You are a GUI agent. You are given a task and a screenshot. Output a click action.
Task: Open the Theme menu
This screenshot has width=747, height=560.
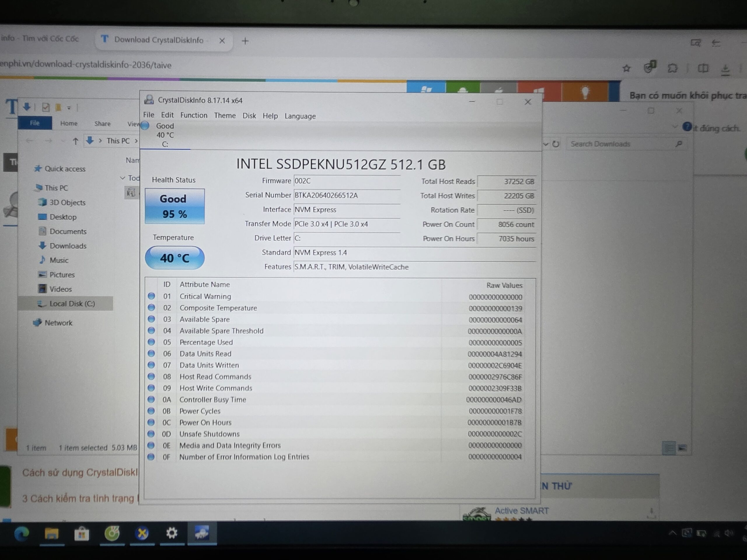225,116
